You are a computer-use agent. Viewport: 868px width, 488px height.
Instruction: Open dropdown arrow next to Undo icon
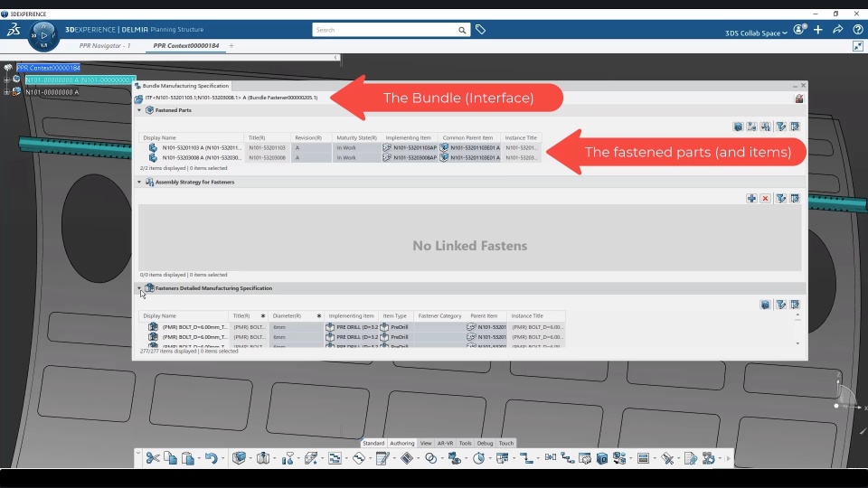pos(222,459)
